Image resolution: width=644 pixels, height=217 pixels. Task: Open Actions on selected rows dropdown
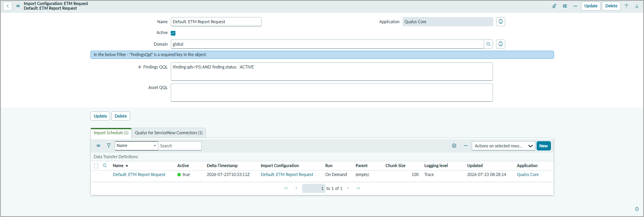click(x=503, y=146)
